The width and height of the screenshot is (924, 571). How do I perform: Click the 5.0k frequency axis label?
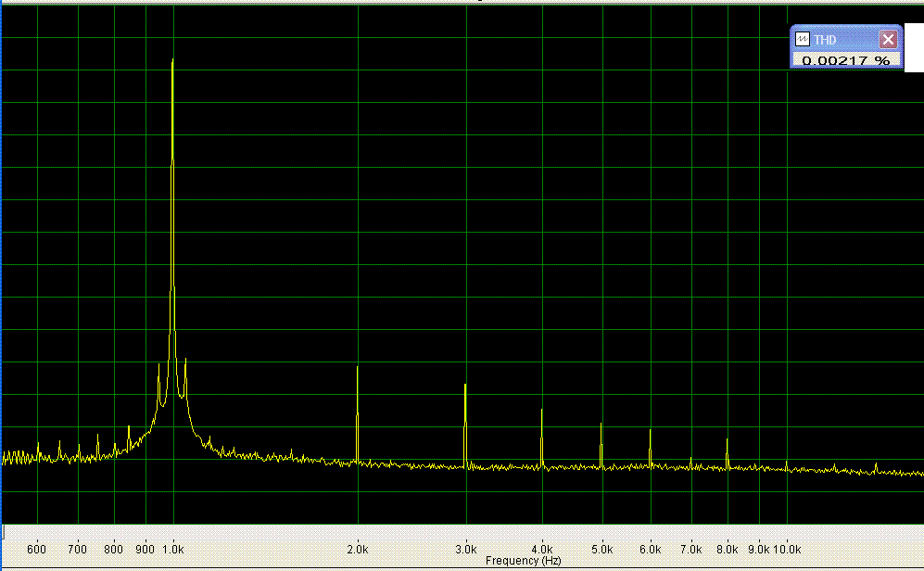[x=602, y=549]
